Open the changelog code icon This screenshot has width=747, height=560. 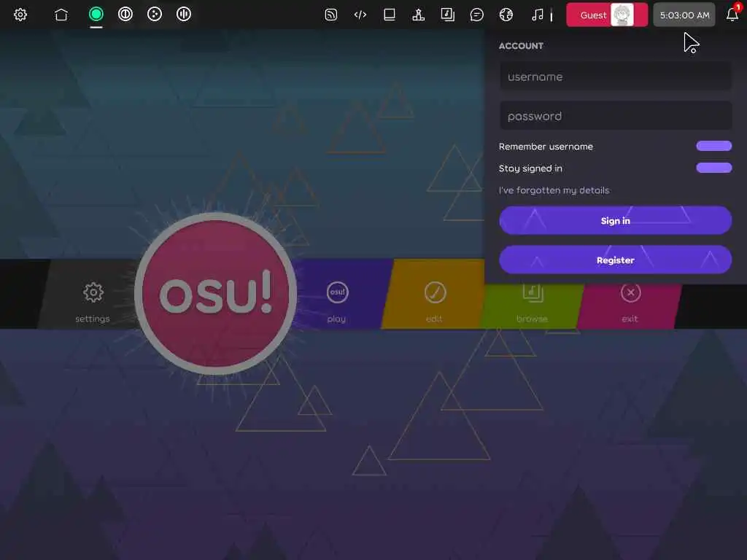click(x=360, y=15)
